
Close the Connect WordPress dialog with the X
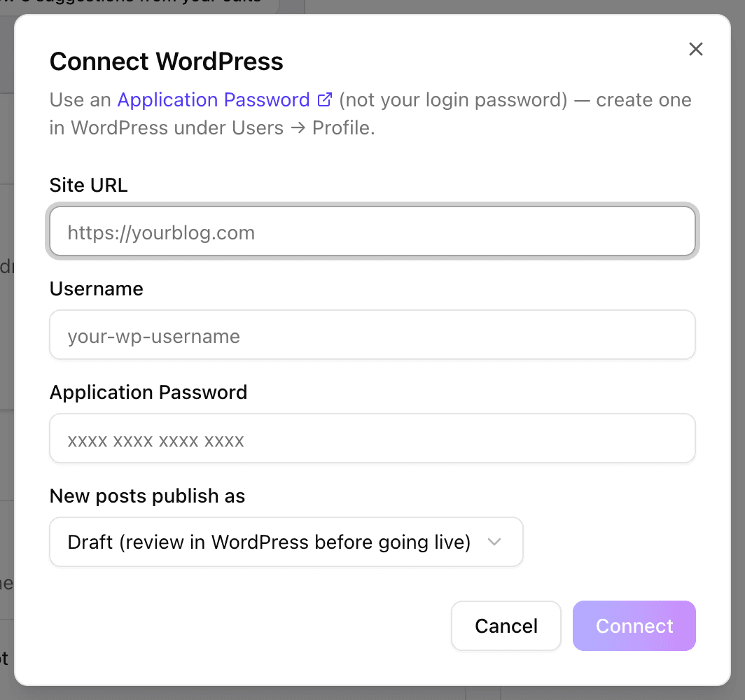pos(695,49)
